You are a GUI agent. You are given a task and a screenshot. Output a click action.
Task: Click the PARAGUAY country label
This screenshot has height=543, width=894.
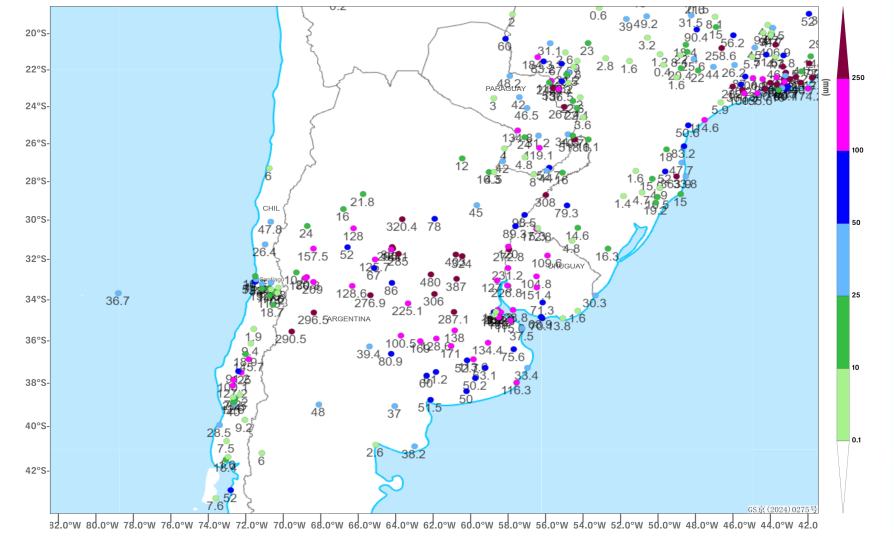506,89
